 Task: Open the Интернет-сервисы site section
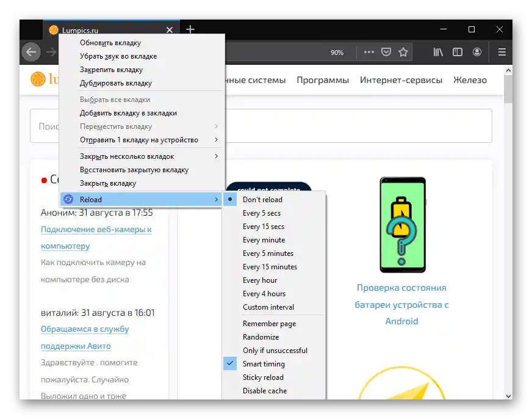[401, 80]
